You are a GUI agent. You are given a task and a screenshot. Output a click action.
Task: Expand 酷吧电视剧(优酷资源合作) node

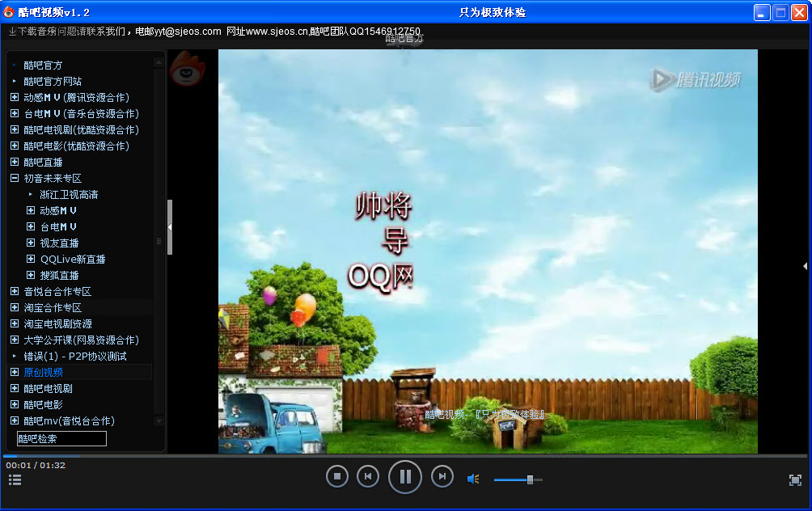tap(15, 129)
